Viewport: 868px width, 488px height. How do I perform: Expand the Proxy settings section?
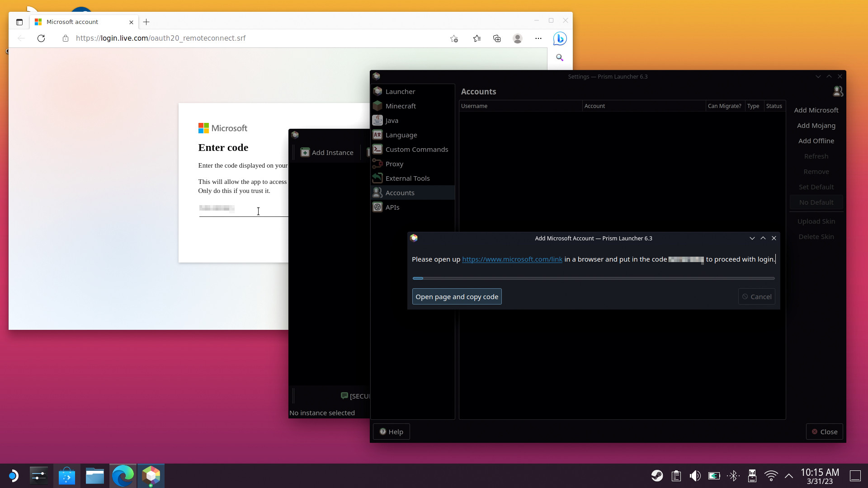click(394, 163)
